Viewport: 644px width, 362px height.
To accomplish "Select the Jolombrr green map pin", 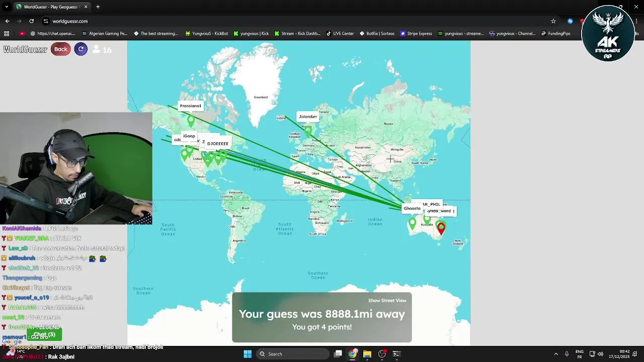I will click(x=308, y=131).
